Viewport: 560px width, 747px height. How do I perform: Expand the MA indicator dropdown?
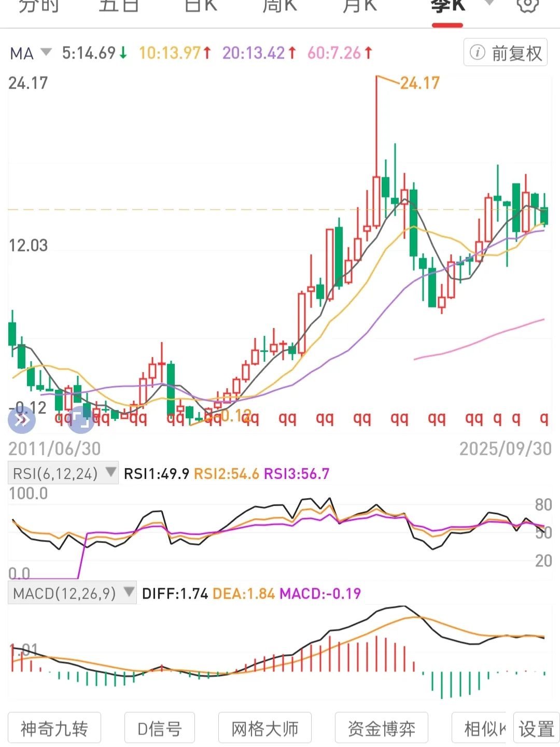[46, 52]
